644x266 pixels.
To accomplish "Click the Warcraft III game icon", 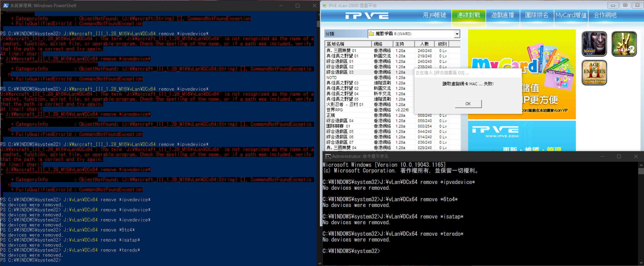I will [x=594, y=44].
